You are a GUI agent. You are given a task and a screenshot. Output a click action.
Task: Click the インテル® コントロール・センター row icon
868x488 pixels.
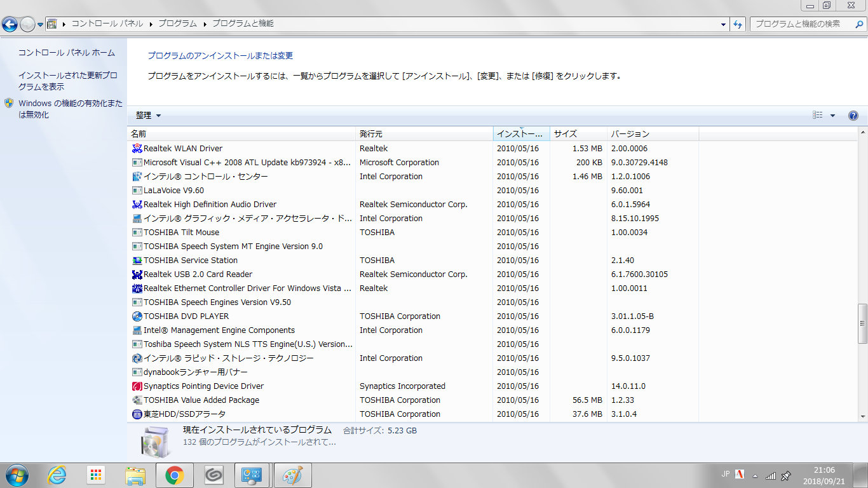[137, 177]
